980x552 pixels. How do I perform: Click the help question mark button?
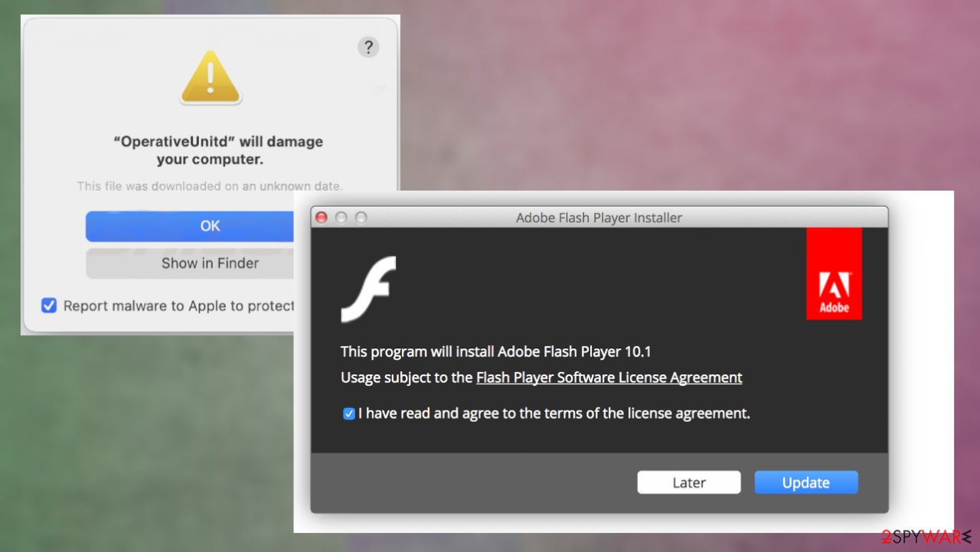(x=368, y=47)
